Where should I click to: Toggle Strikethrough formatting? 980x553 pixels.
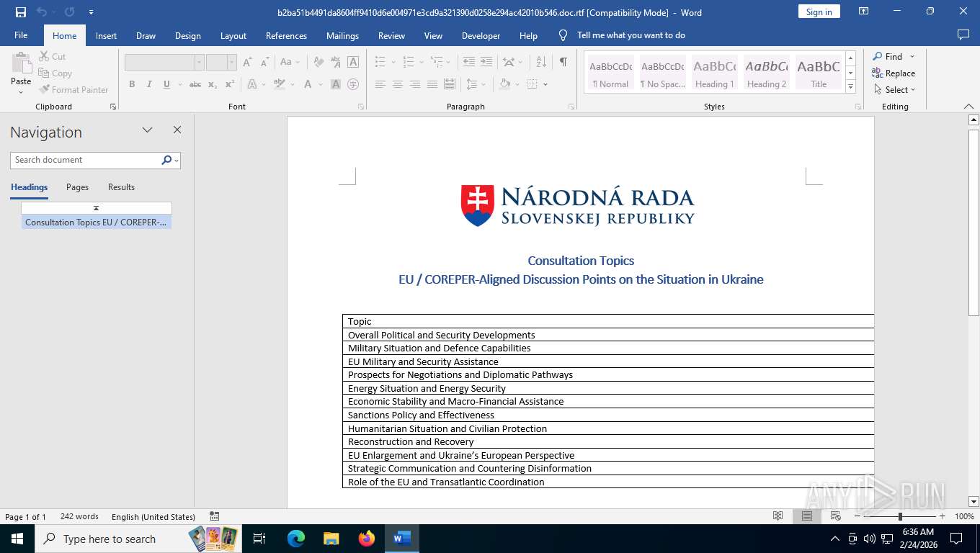coord(195,84)
